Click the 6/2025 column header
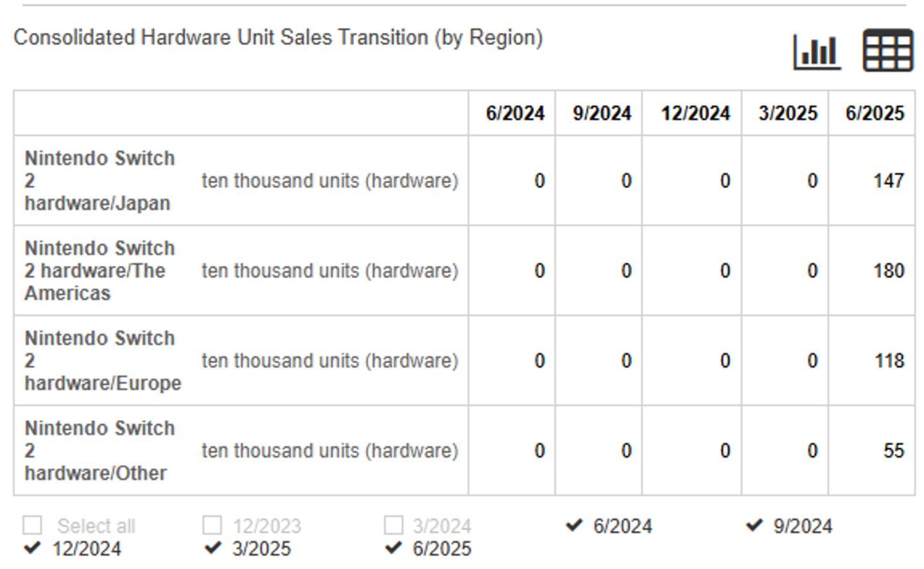This screenshot has height=569, width=924. [874, 113]
